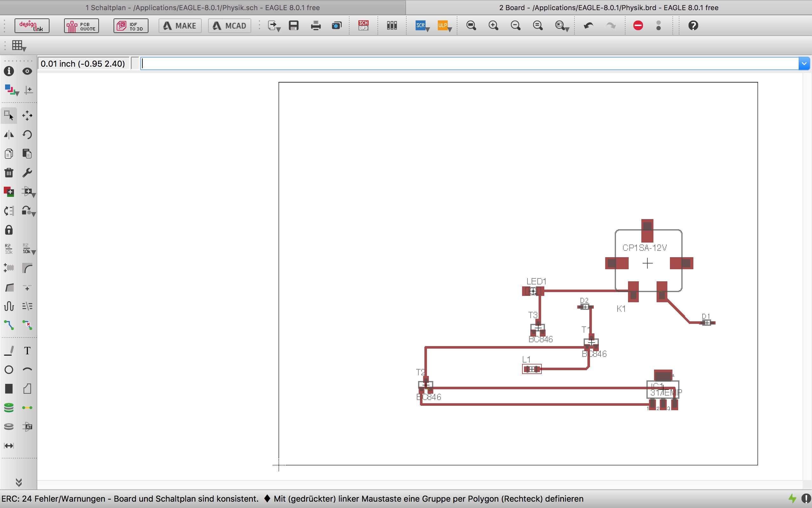
Task: Select the Via tool
Action: coord(9,408)
